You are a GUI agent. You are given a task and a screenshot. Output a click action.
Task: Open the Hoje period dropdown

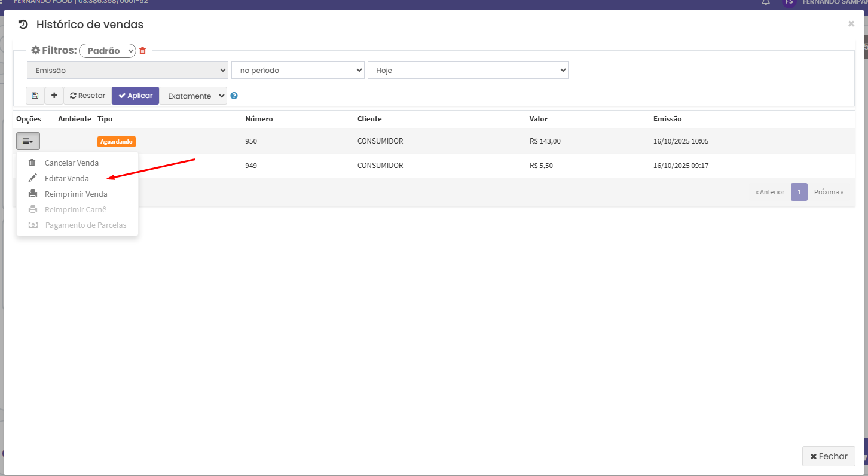(467, 71)
